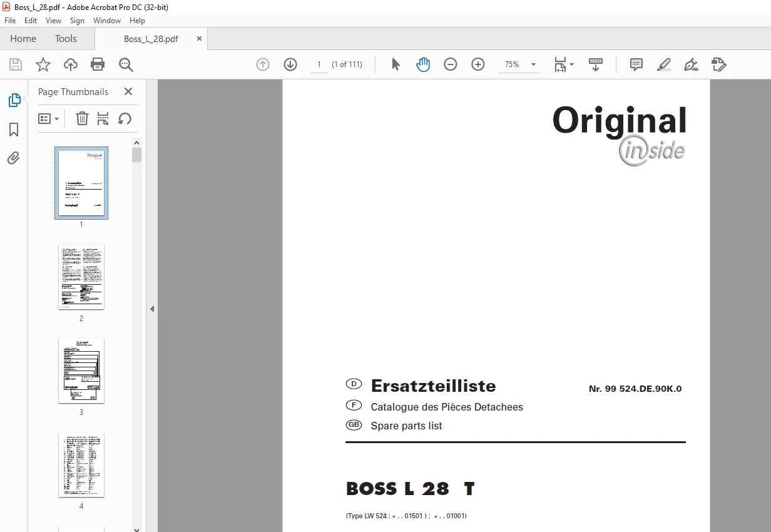This screenshot has height=532, width=771.
Task: Open the Window menu
Action: [x=107, y=21]
